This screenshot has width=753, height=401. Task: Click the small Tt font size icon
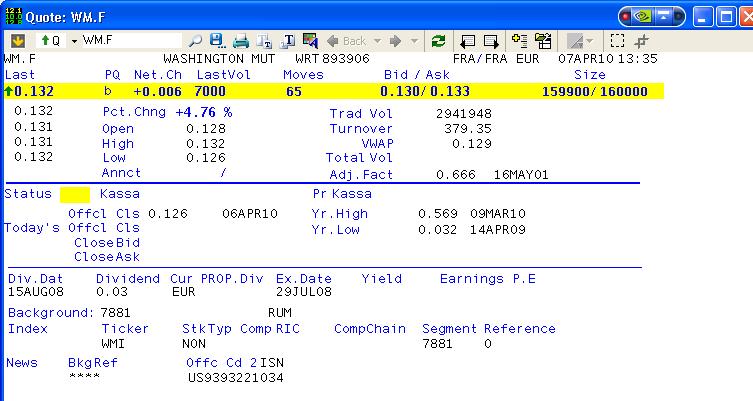pyautogui.click(x=264, y=42)
